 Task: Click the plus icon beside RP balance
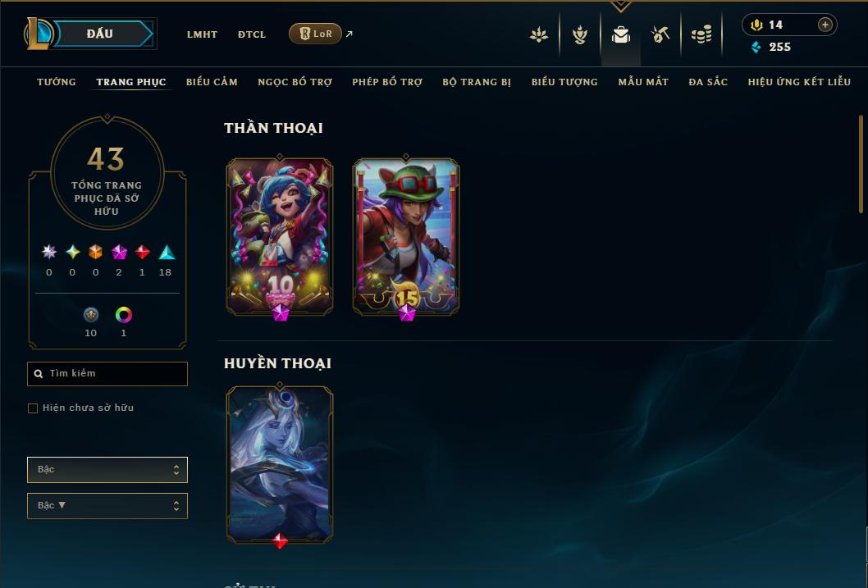coord(825,25)
